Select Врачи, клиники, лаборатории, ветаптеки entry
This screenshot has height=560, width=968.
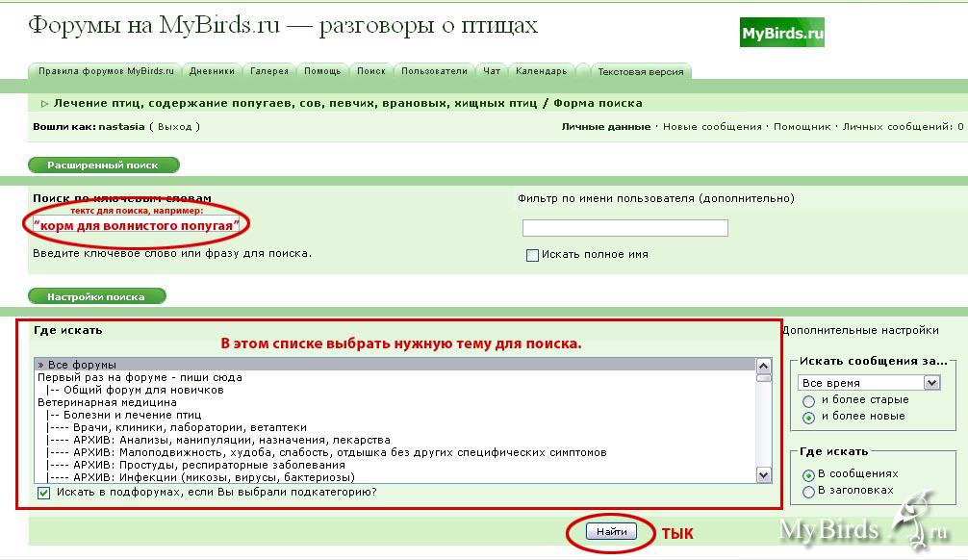395,427
